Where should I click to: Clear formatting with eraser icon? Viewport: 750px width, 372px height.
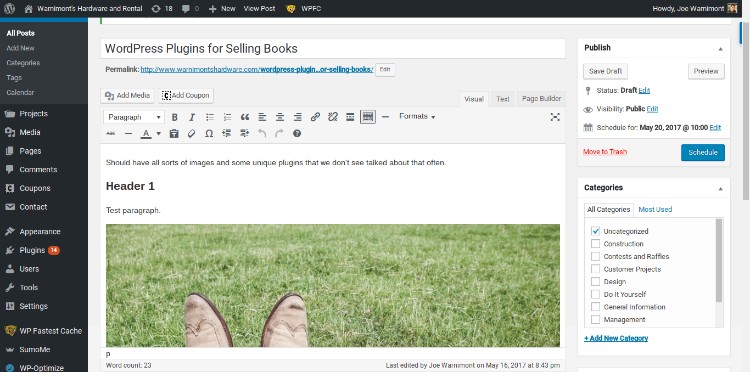point(191,134)
